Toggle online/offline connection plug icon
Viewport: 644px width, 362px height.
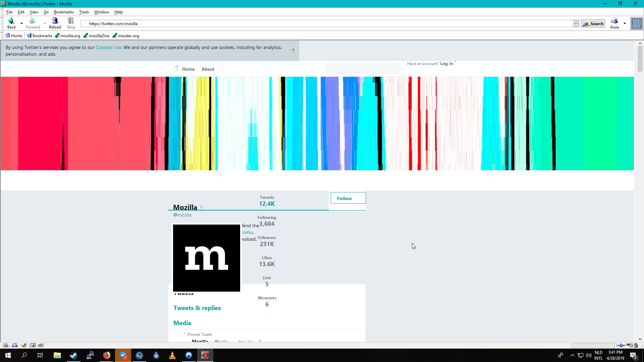coord(621,345)
